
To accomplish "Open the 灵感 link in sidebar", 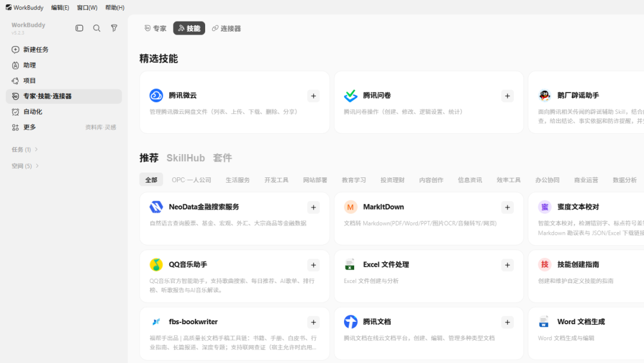I will (110, 127).
